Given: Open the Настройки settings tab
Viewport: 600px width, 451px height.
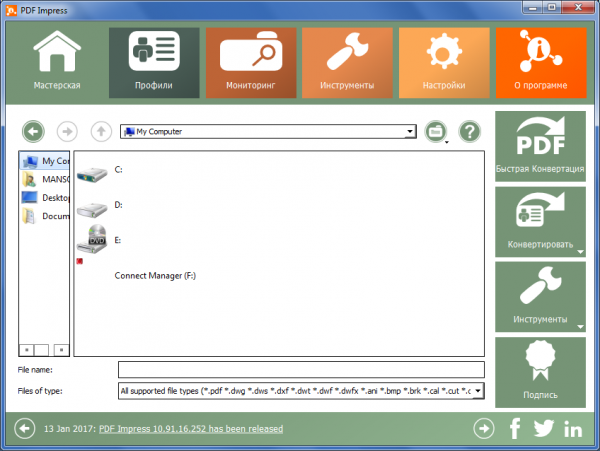Looking at the screenshot, I should pos(444,62).
